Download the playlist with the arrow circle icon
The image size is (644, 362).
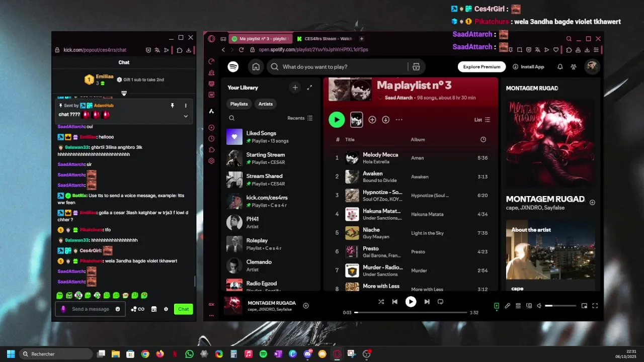[386, 120]
